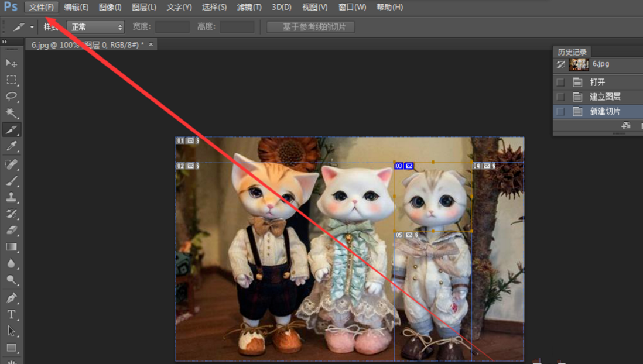The width and height of the screenshot is (643, 364).
Task: Click slice 03 badge on canvas
Action: pos(404,166)
